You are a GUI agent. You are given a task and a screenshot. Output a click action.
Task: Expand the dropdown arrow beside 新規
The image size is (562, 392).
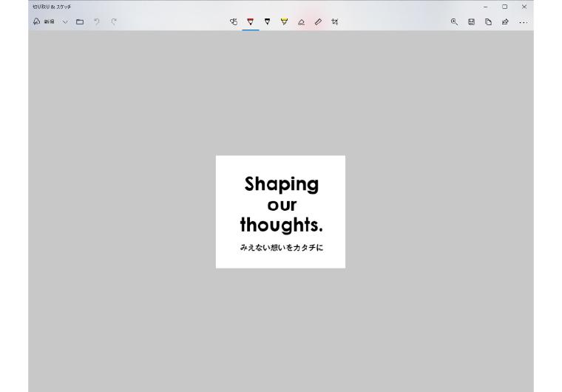(65, 22)
